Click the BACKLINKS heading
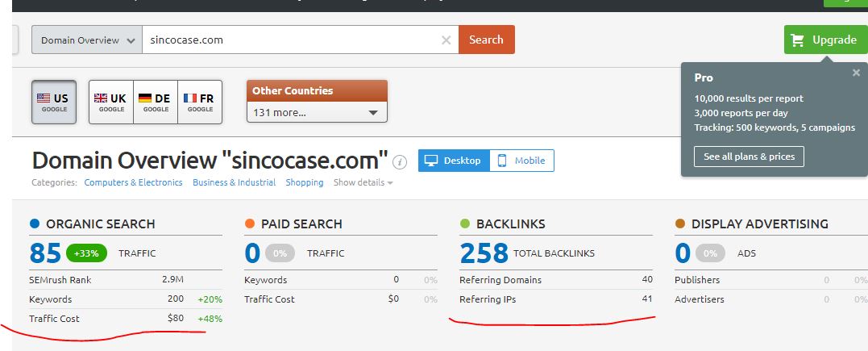The height and width of the screenshot is (351, 868). (510, 224)
